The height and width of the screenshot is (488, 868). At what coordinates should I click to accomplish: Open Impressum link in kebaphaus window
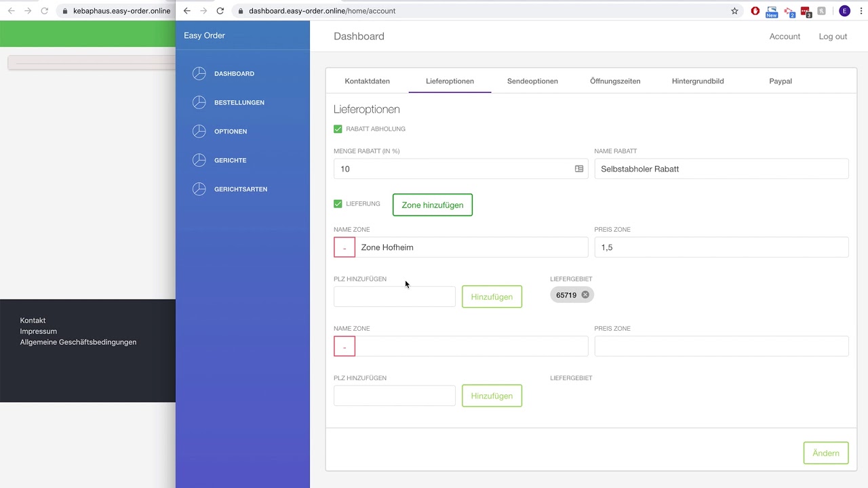pyautogui.click(x=38, y=331)
